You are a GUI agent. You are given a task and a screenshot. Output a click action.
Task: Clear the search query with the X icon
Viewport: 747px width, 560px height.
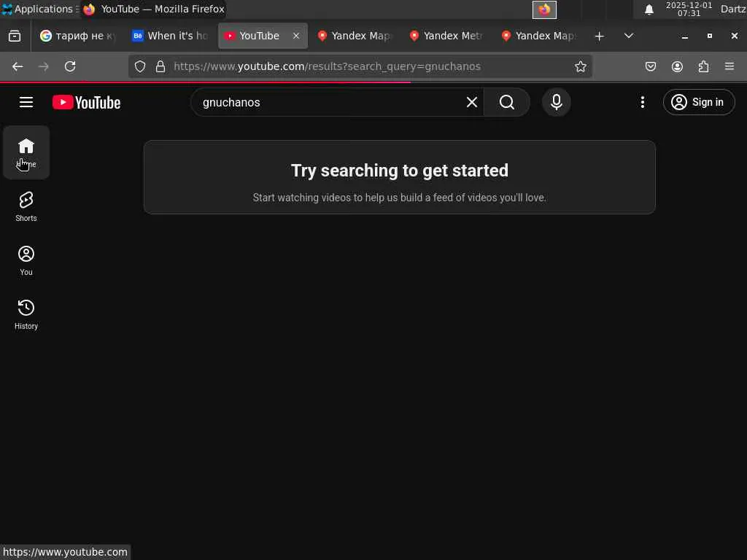coord(472,102)
